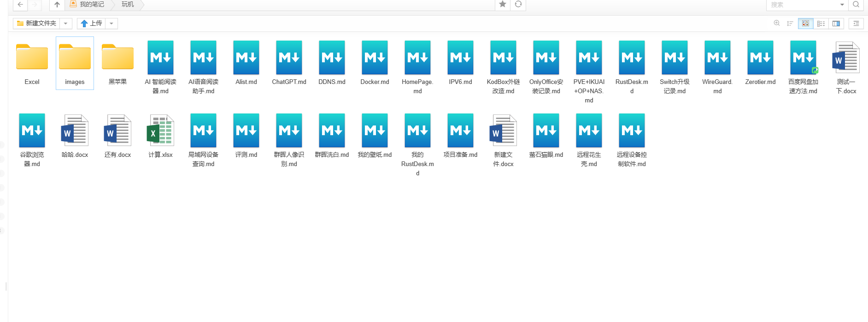Open the 我的笔记 breadcrumb

point(88,4)
